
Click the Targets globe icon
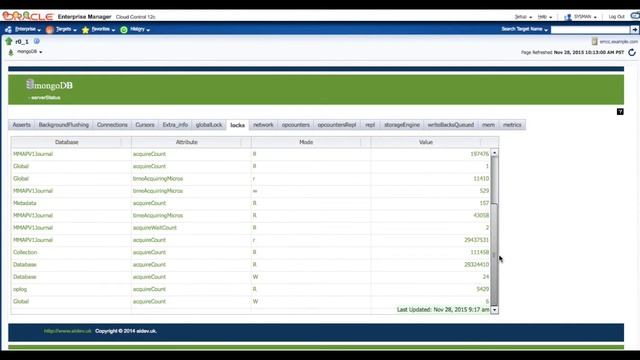pyautogui.click(x=50, y=29)
